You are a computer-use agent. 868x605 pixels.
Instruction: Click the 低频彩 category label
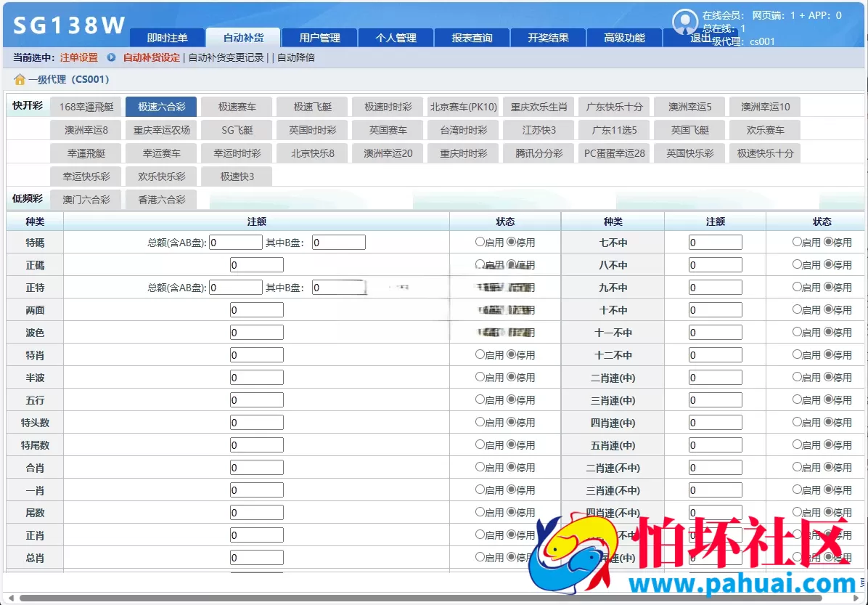tap(28, 198)
